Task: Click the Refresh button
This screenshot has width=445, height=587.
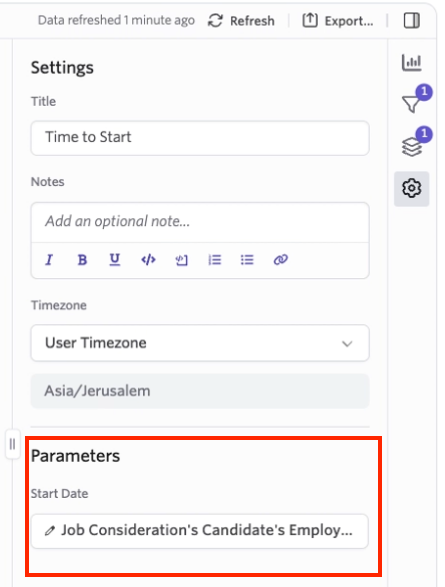Action: [241, 21]
